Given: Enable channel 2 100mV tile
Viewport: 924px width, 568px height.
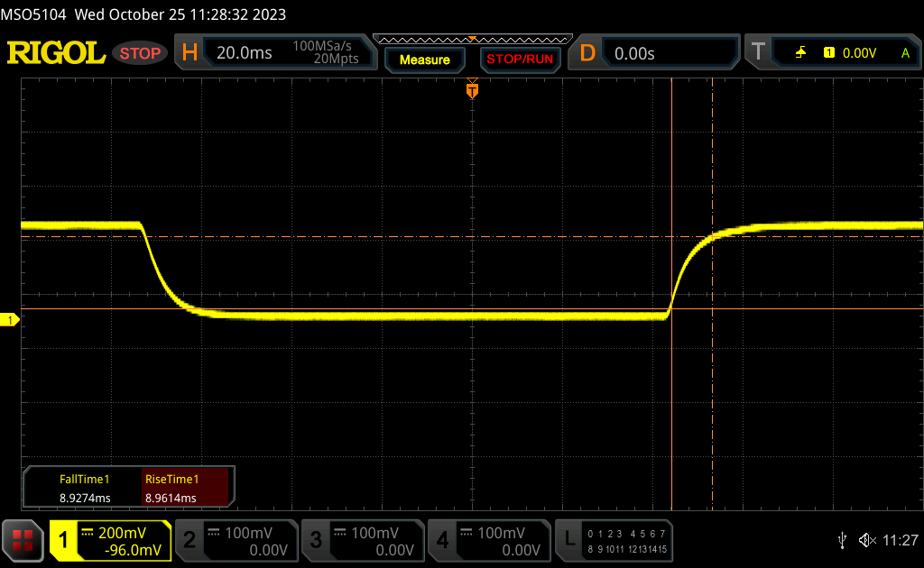Looking at the screenshot, I should click(235, 541).
